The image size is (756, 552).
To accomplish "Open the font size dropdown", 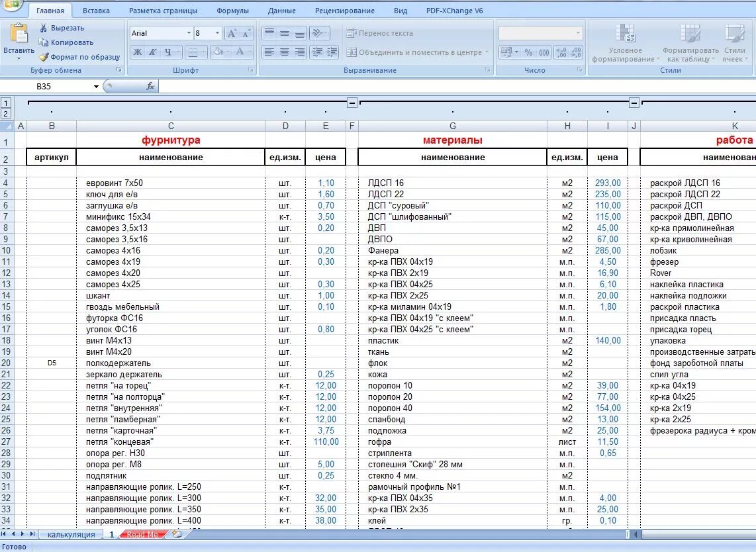I will point(217,33).
